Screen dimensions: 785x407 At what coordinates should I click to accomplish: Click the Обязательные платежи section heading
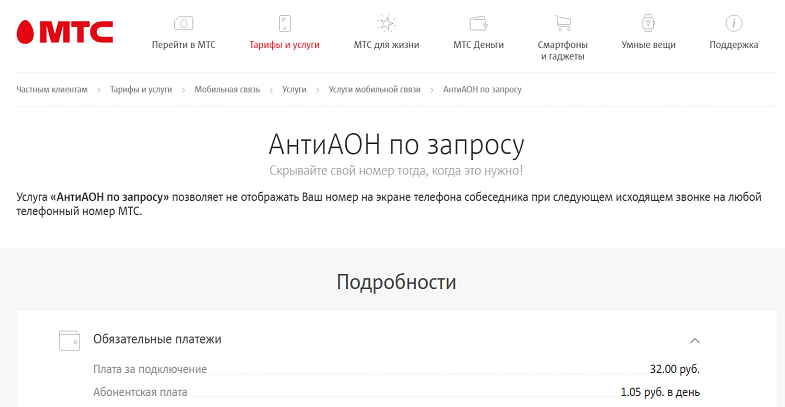157,339
